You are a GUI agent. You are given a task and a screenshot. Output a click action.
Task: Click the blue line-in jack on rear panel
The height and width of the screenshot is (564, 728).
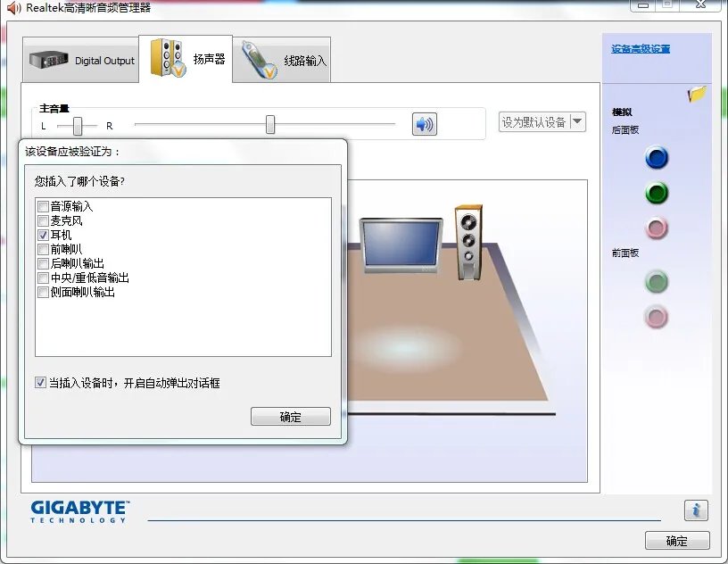click(x=657, y=158)
